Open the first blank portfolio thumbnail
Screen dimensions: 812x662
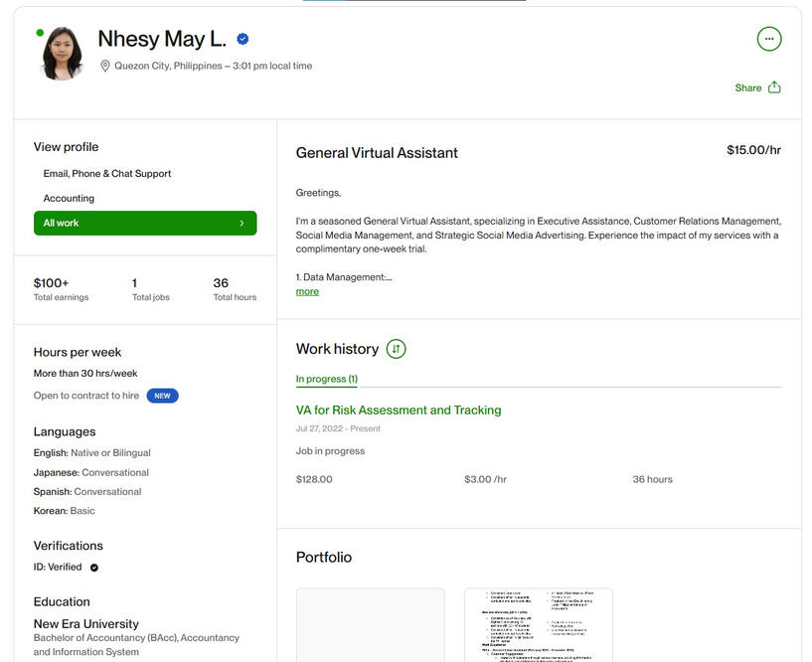coord(371,625)
